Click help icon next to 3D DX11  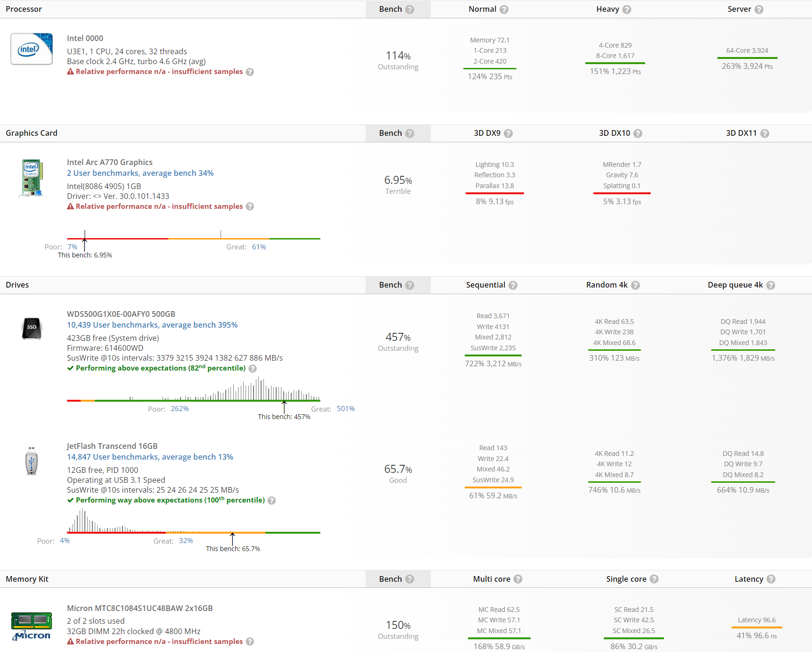765,133
